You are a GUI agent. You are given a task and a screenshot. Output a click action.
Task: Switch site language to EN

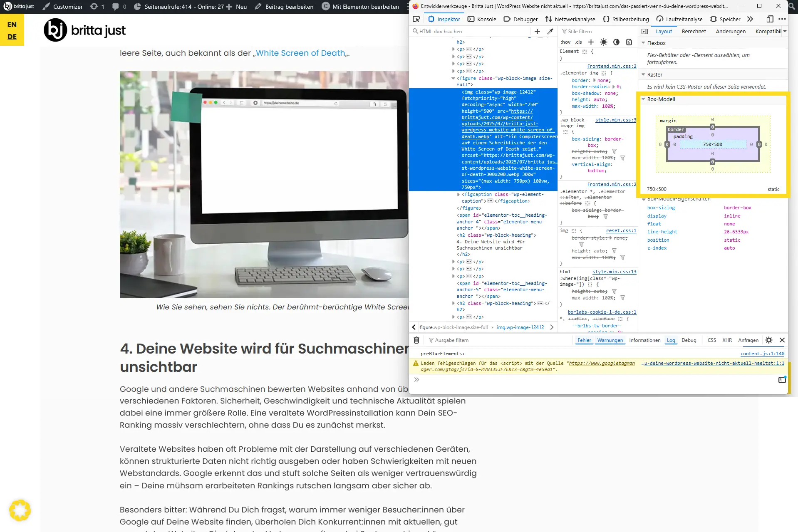pyautogui.click(x=12, y=25)
